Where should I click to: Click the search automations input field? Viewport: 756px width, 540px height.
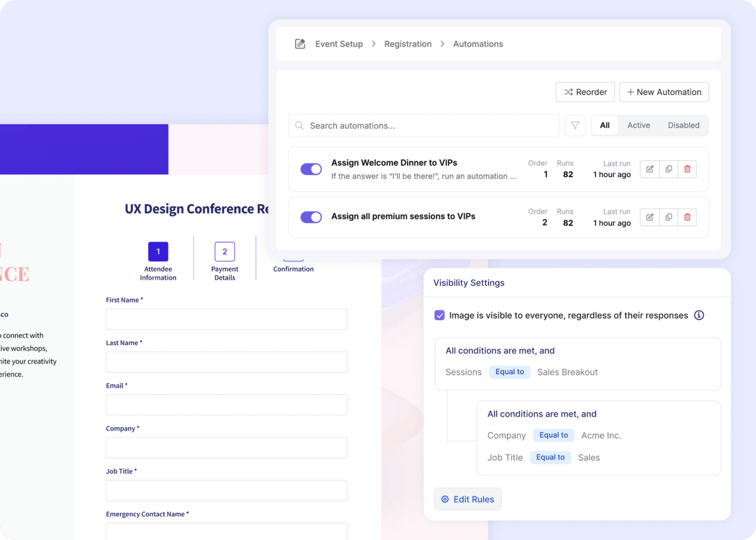(423, 125)
